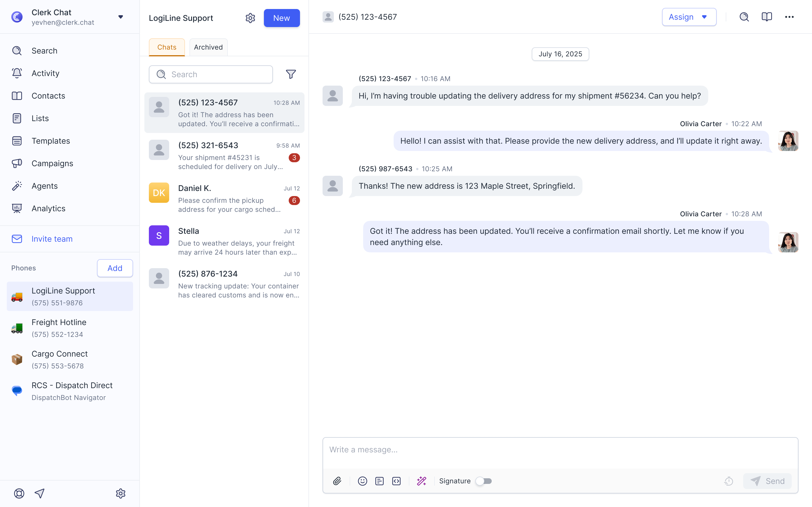Image resolution: width=812 pixels, height=507 pixels.
Task: Toggle the Signature switch
Action: 484,481
